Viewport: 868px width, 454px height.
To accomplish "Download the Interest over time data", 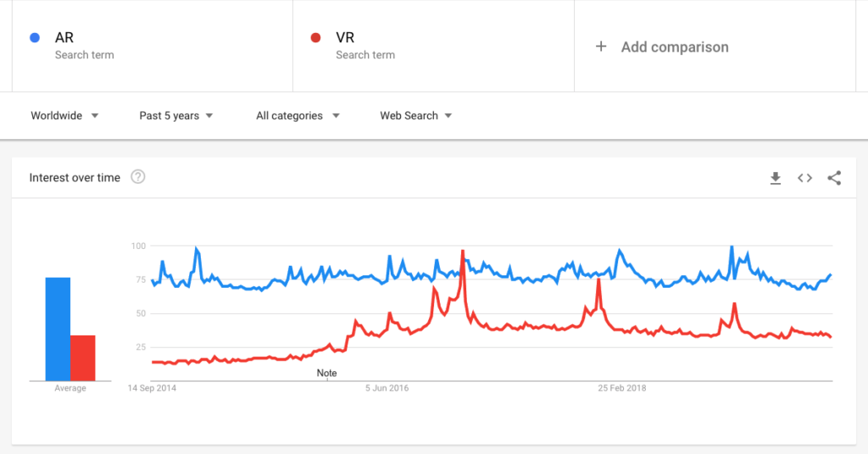I will pos(776,178).
